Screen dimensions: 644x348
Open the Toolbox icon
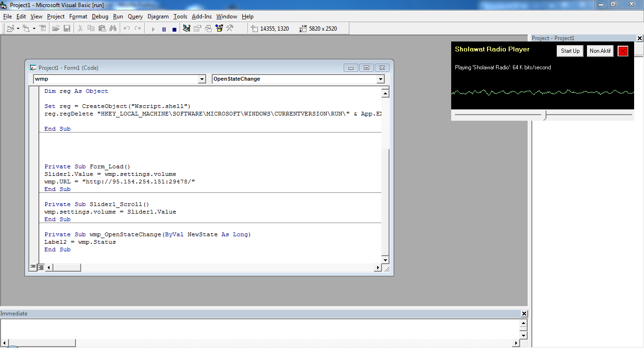click(231, 28)
